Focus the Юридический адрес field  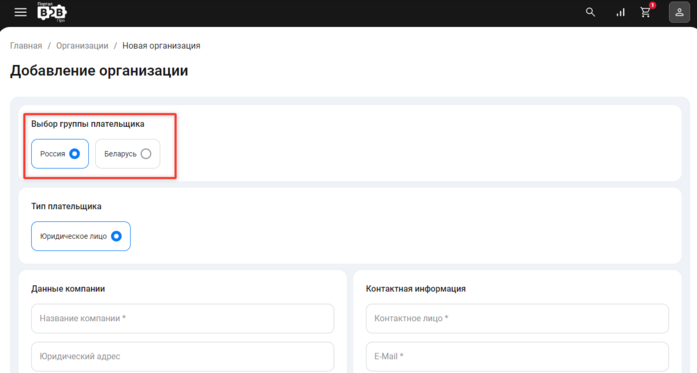click(x=183, y=356)
